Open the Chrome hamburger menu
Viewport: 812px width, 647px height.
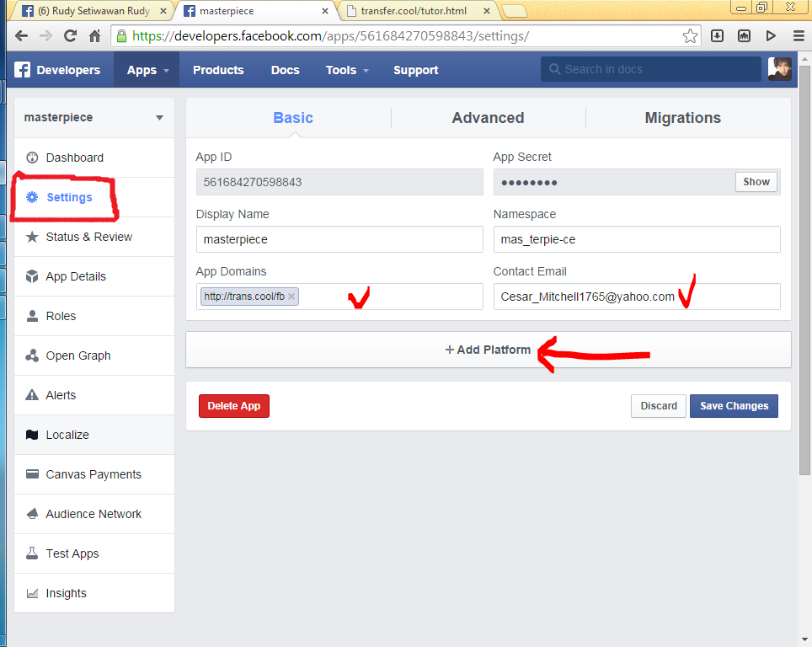pos(799,35)
